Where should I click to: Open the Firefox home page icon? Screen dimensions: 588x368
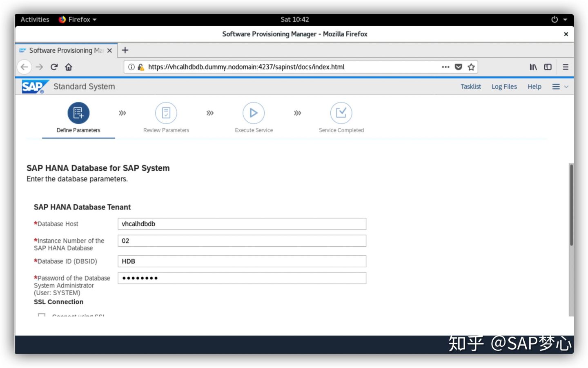tap(69, 67)
